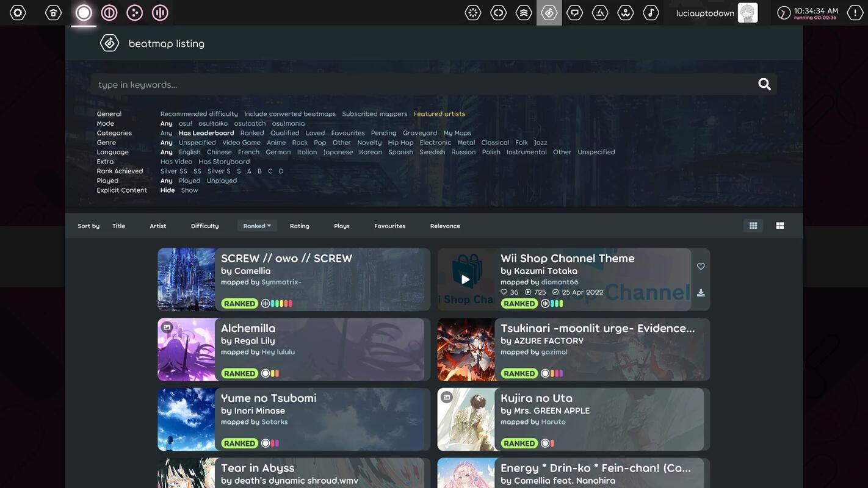This screenshot has height=488, width=868.
Task: Open the chat overlay icon
Action: pos(574,13)
